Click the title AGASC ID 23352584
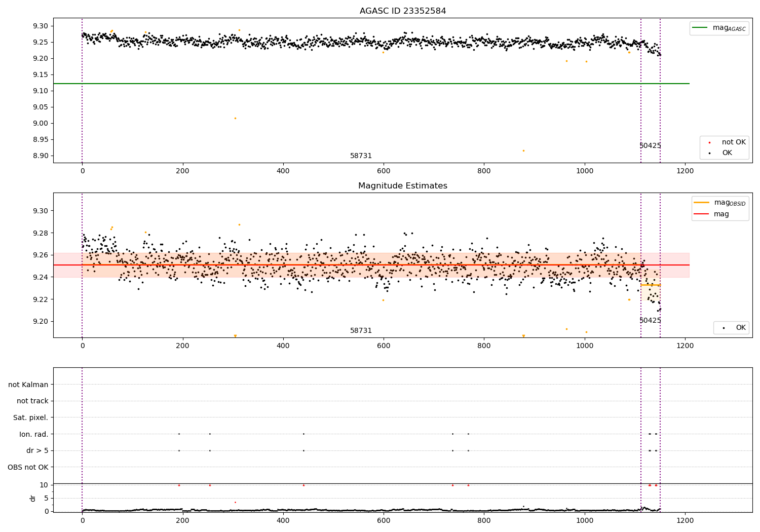Image resolution: width=760 pixels, height=532 pixels. point(403,11)
